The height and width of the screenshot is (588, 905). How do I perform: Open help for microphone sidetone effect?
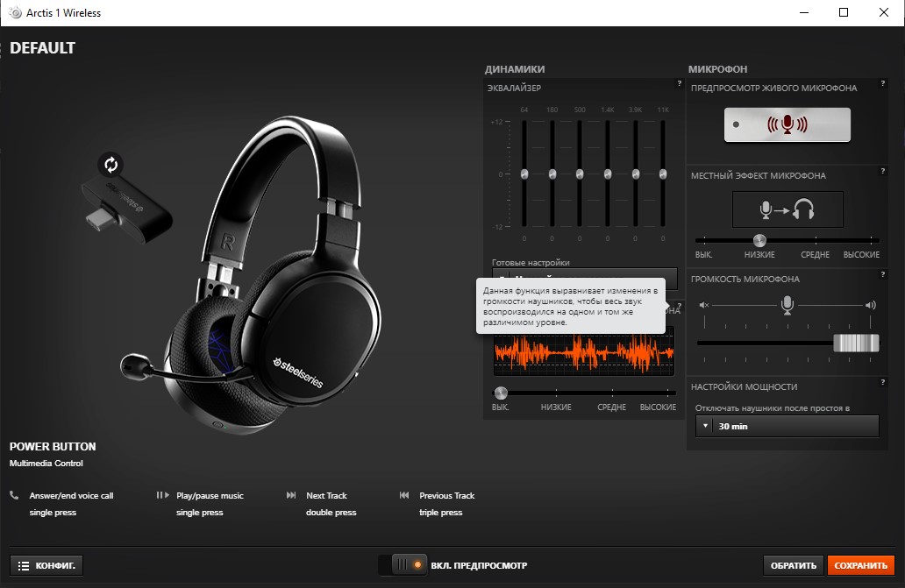coord(882,171)
